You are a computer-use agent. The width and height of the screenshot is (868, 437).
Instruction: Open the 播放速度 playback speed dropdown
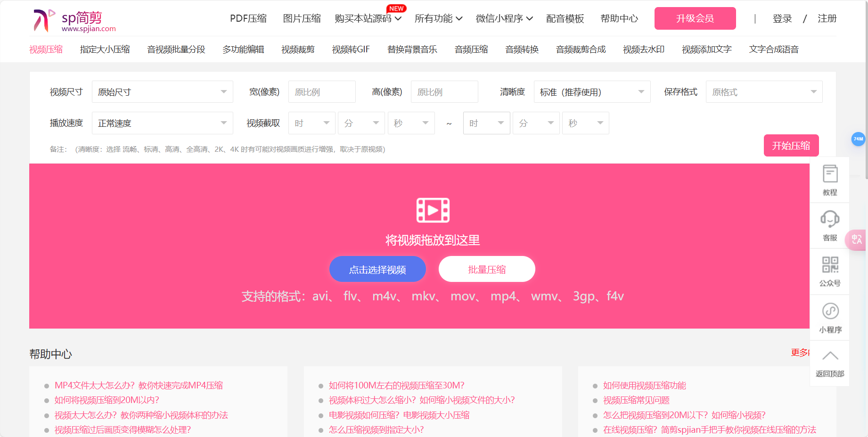tap(162, 123)
